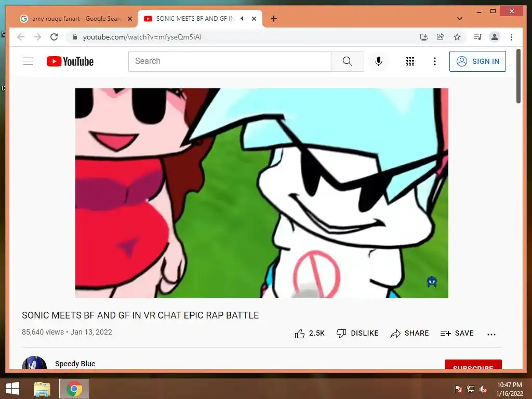The height and width of the screenshot is (399, 532).
Task: Mute the tab via speaker icon
Action: coord(243,19)
